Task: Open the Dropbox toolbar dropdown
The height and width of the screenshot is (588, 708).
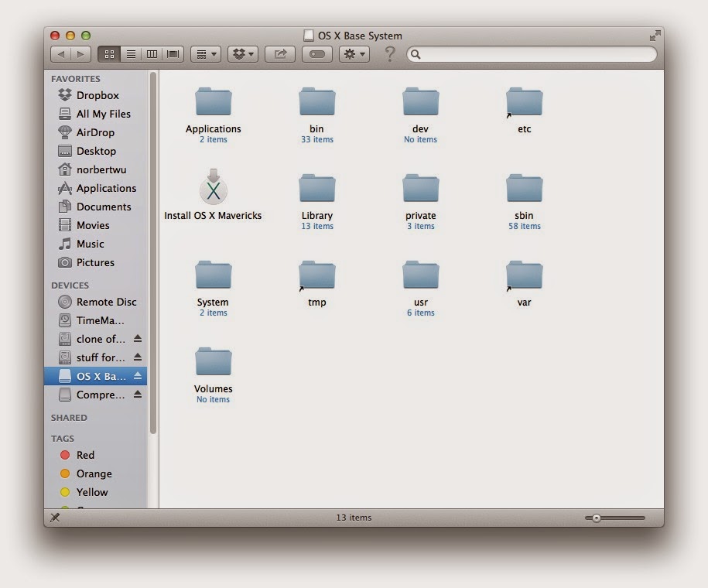Action: click(243, 54)
